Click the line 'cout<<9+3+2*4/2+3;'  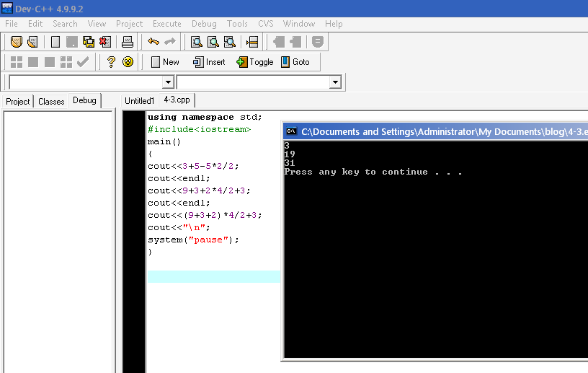pos(199,190)
